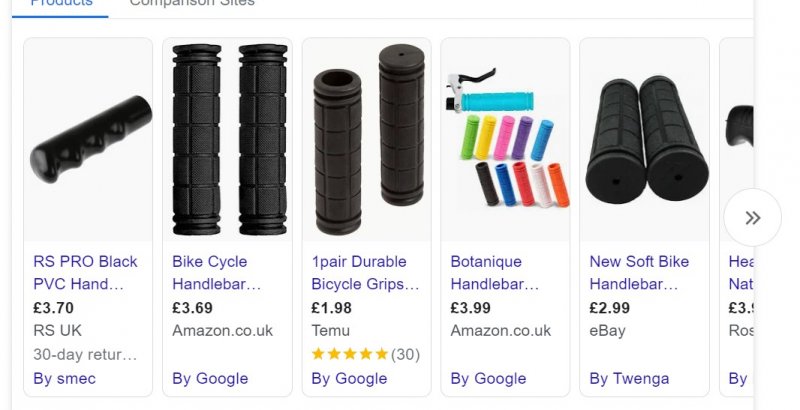Open New Soft Bike Handlebar link
The width and height of the screenshot is (800, 410).
click(639, 272)
